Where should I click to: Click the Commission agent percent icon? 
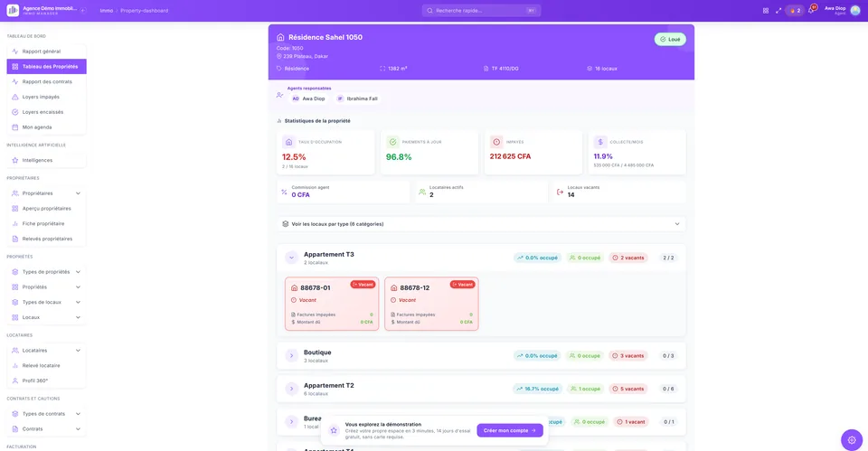[284, 192]
